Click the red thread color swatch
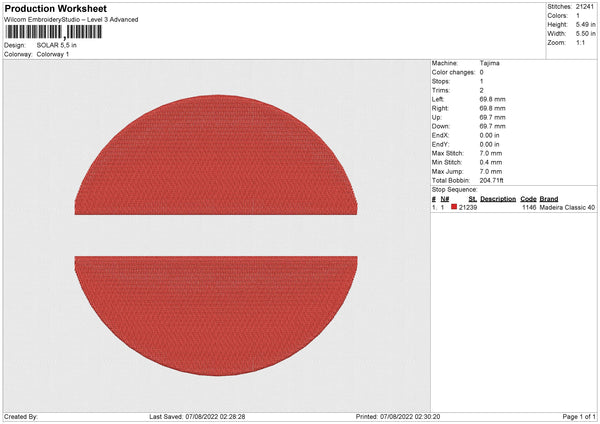600x424 pixels. click(x=454, y=207)
